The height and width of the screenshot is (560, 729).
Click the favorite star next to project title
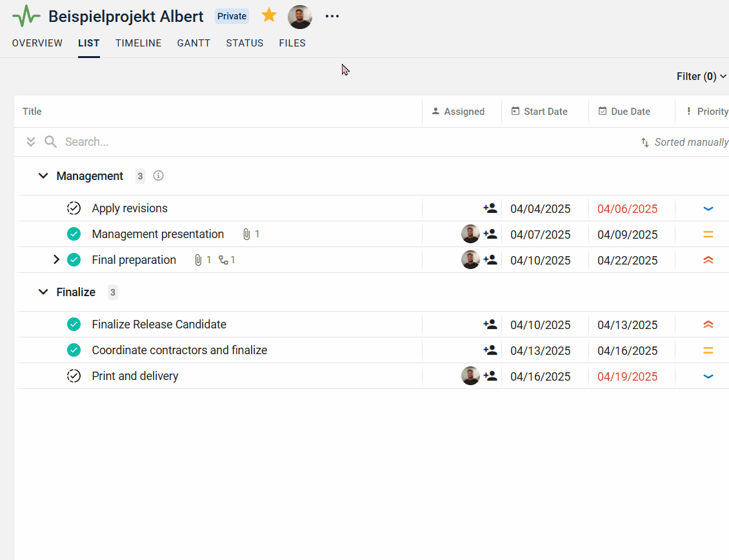pos(269,15)
